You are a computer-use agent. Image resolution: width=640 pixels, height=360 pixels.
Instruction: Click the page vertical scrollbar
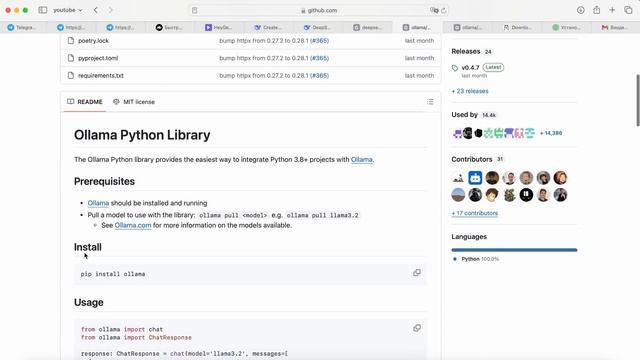638,100
